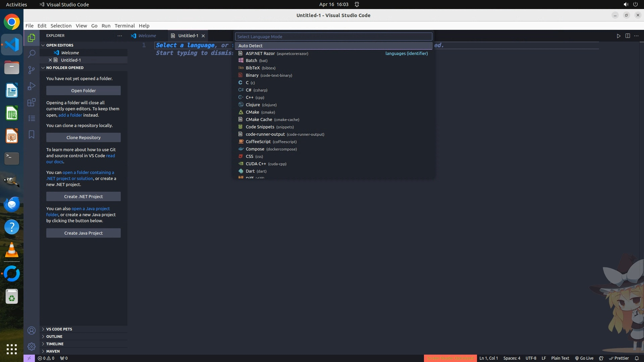
Task: Open the Source Control view
Action: click(32, 70)
